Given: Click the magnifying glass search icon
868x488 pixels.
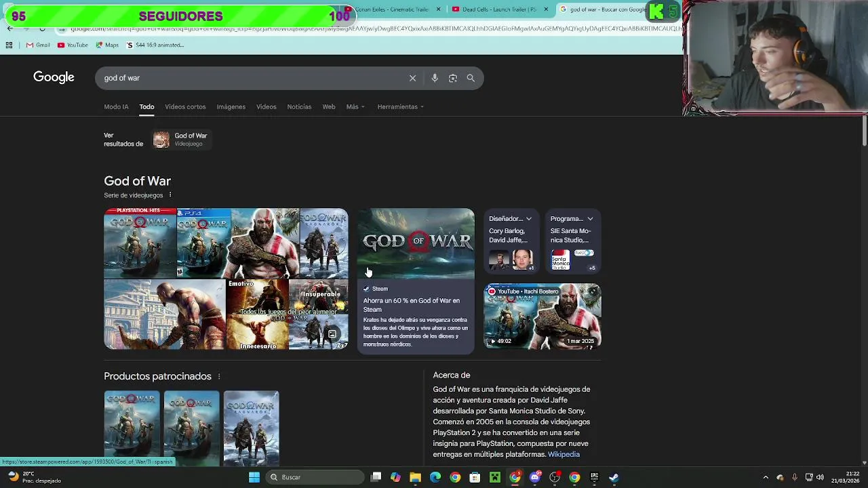Looking at the screenshot, I should (471, 78).
